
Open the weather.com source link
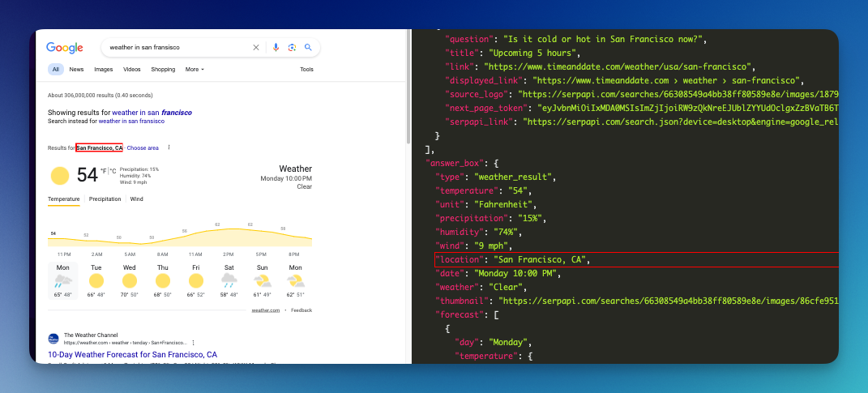point(266,310)
